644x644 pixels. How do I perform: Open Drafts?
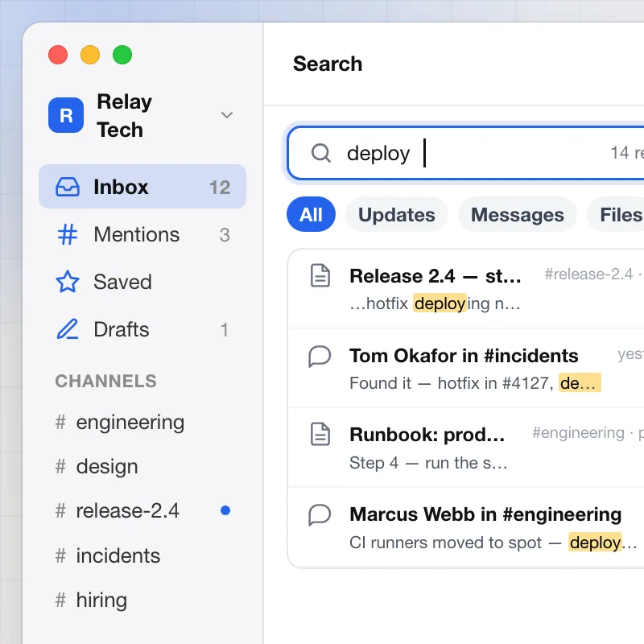click(142, 329)
